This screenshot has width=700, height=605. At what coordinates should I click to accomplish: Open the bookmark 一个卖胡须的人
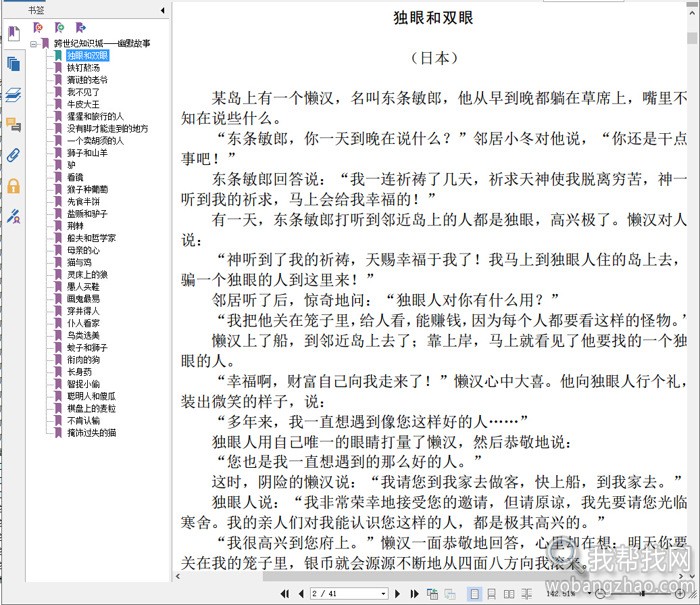point(96,141)
